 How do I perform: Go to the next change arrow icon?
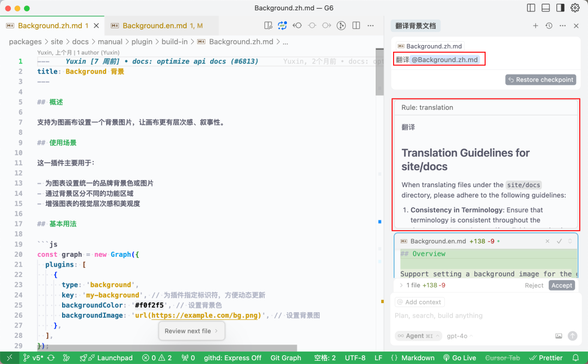point(327,26)
